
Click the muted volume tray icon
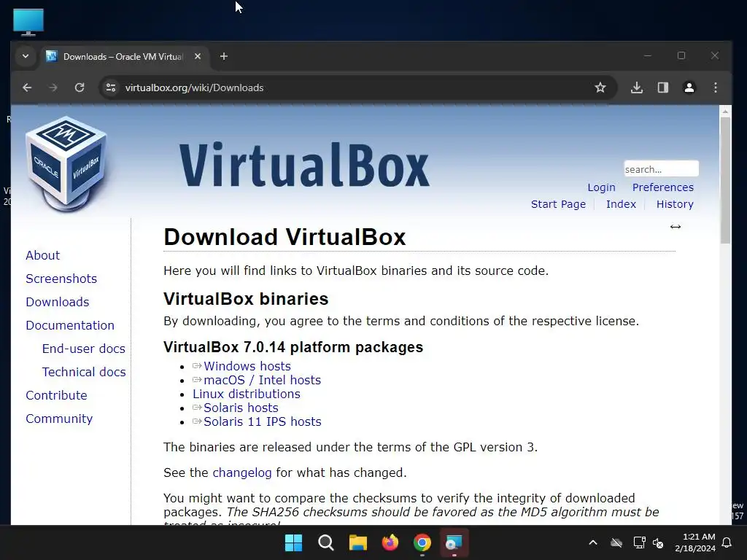point(658,542)
